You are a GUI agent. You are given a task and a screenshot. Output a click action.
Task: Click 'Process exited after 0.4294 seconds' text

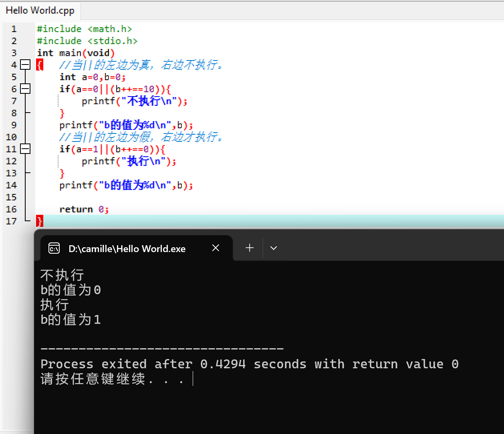(x=173, y=364)
